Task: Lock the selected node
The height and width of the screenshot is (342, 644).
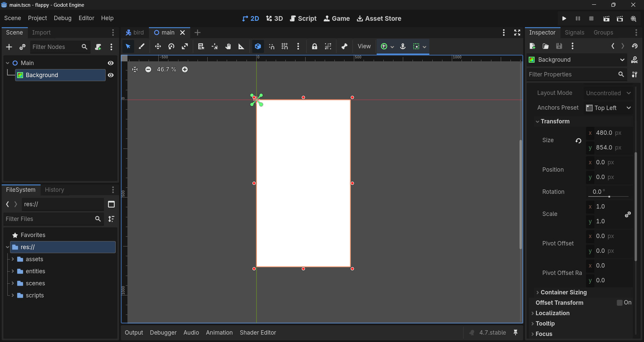Action: (314, 47)
